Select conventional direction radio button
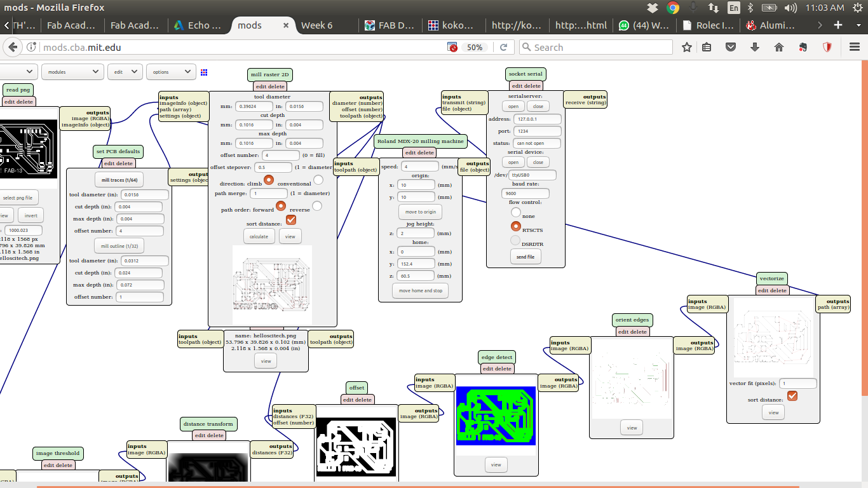868x488 pixels. (318, 180)
